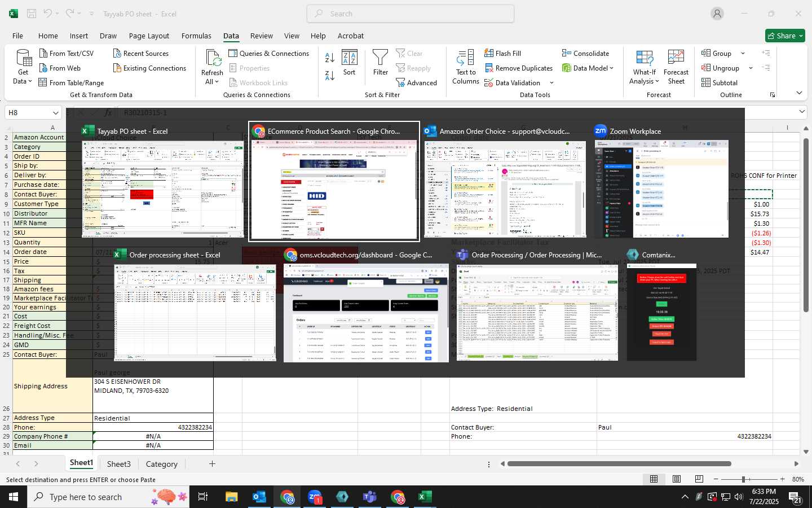Click Text to Columns
This screenshot has width=812, height=508.
point(466,67)
